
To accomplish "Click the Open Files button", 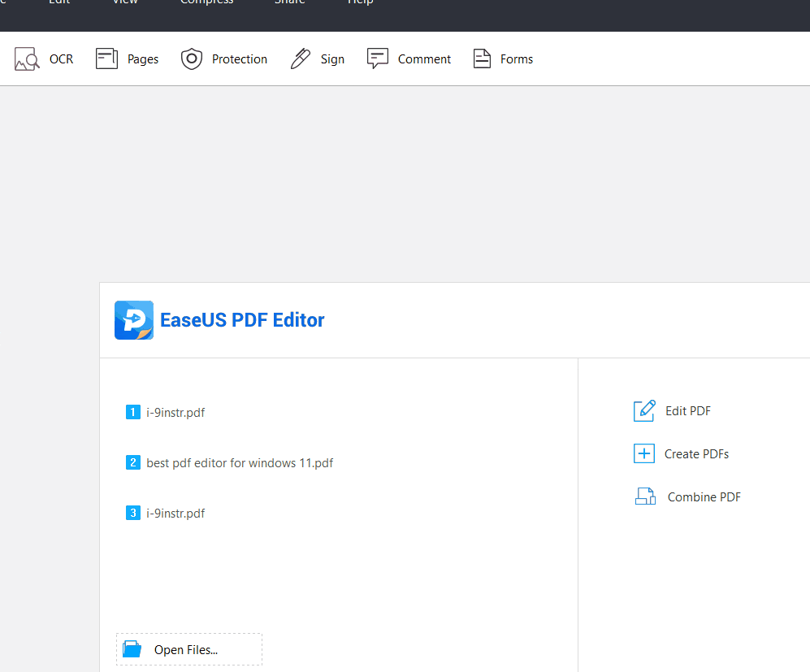I will pyautogui.click(x=188, y=648).
